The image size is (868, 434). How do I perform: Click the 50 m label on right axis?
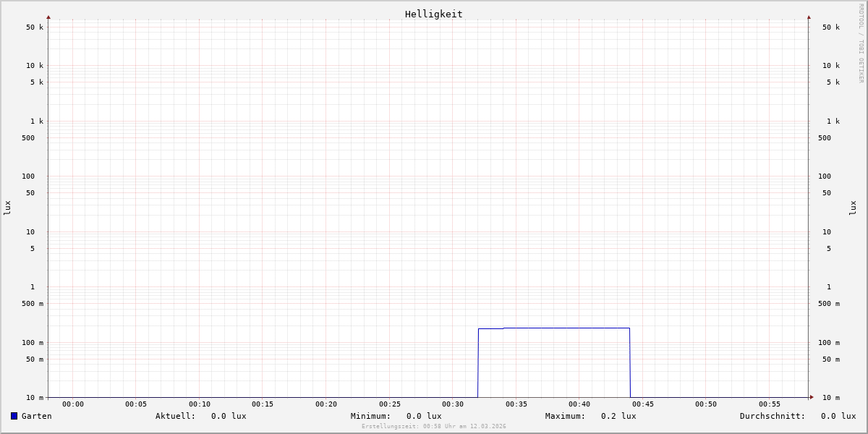831,359
